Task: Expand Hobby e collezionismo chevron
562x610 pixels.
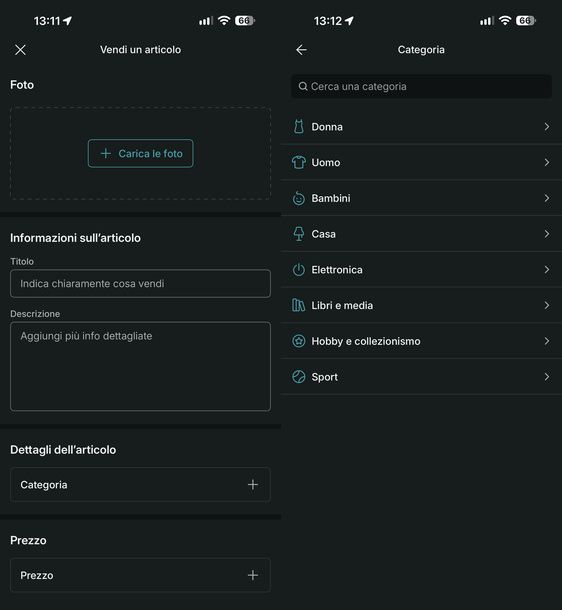Action: [547, 342]
